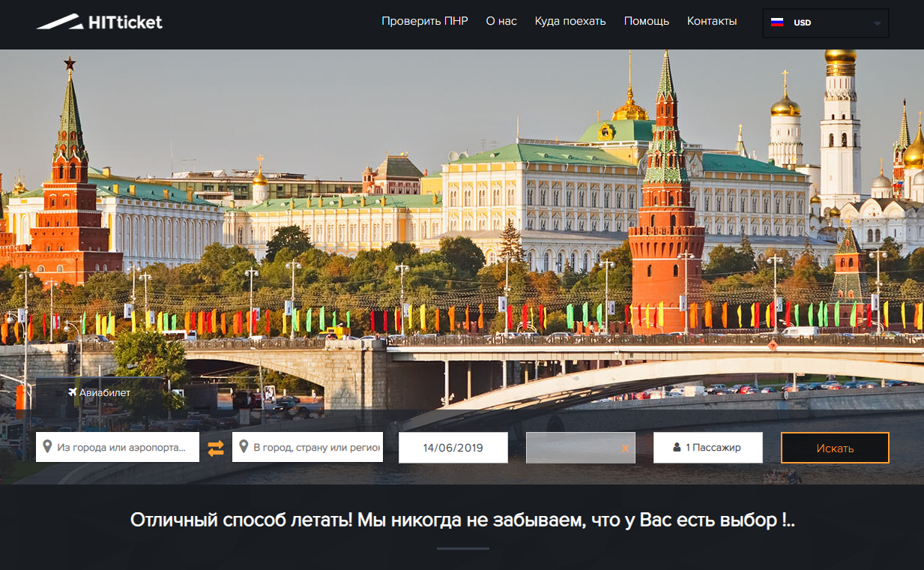924x570 pixels.
Task: Click the Russian flag icon
Action: pos(777,22)
